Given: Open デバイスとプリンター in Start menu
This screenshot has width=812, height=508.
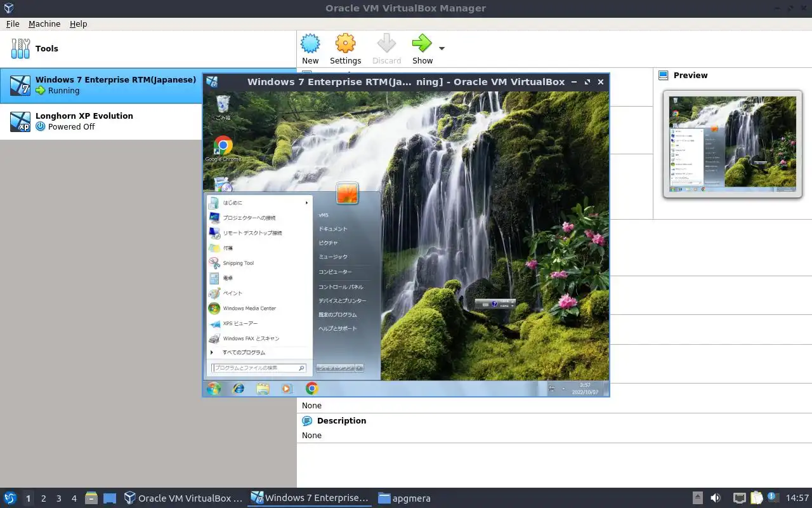Looking at the screenshot, I should tap(343, 301).
